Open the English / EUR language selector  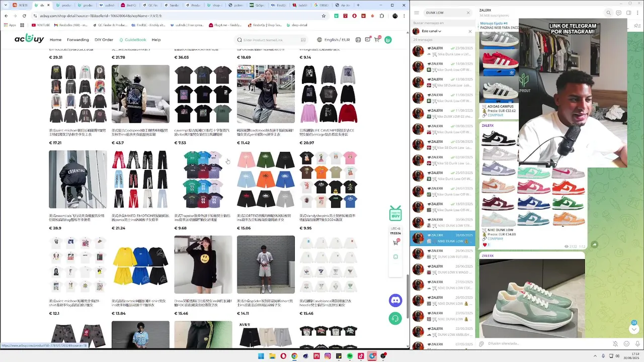coord(333,40)
